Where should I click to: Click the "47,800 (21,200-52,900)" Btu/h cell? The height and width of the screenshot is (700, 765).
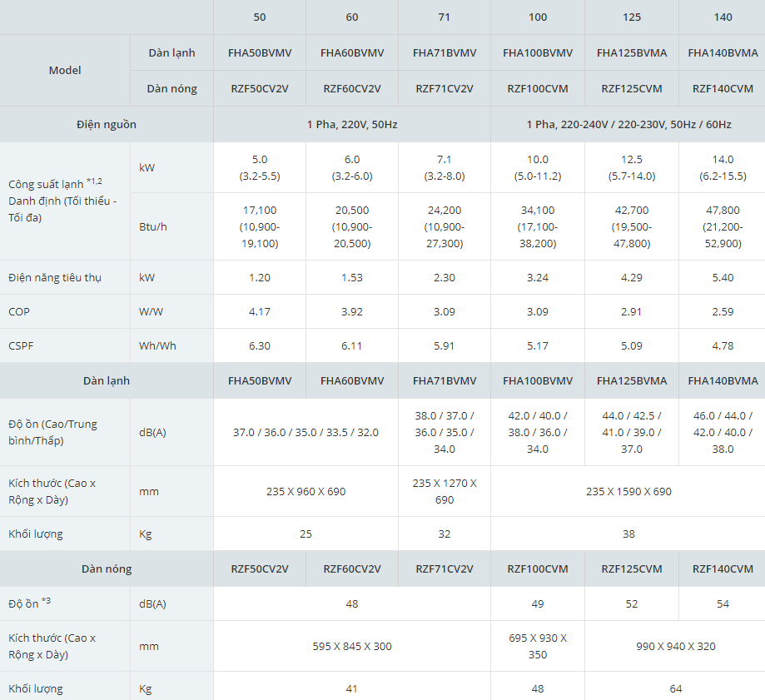pos(723,227)
